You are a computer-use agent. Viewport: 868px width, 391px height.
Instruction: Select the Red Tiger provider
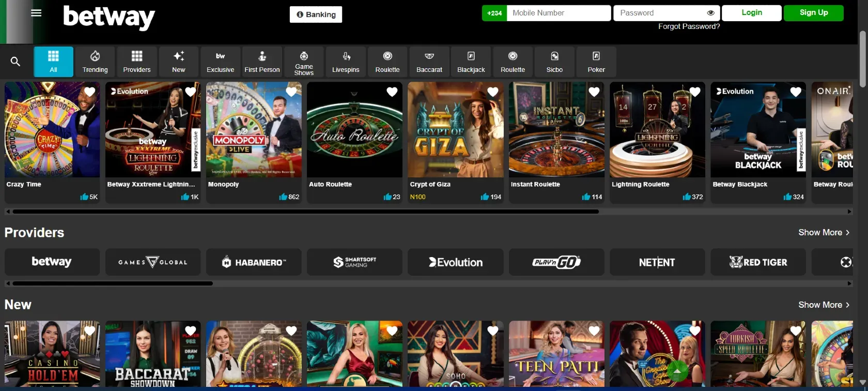pyautogui.click(x=758, y=262)
